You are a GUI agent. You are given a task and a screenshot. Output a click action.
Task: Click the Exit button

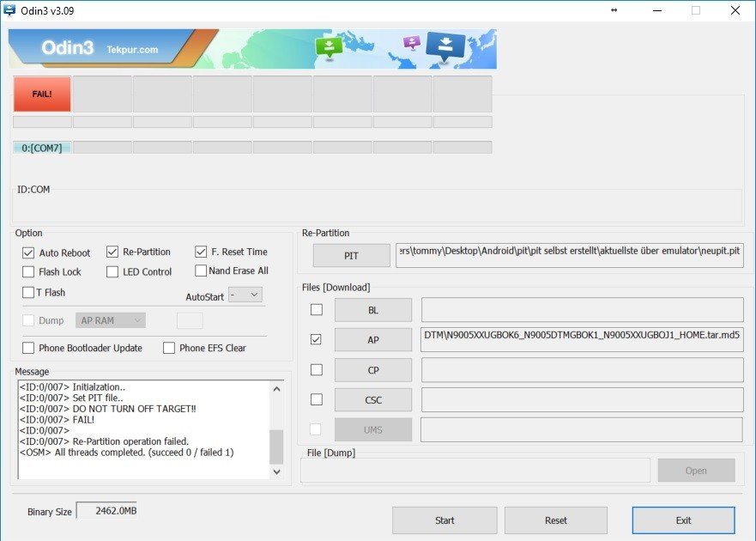[x=684, y=520]
